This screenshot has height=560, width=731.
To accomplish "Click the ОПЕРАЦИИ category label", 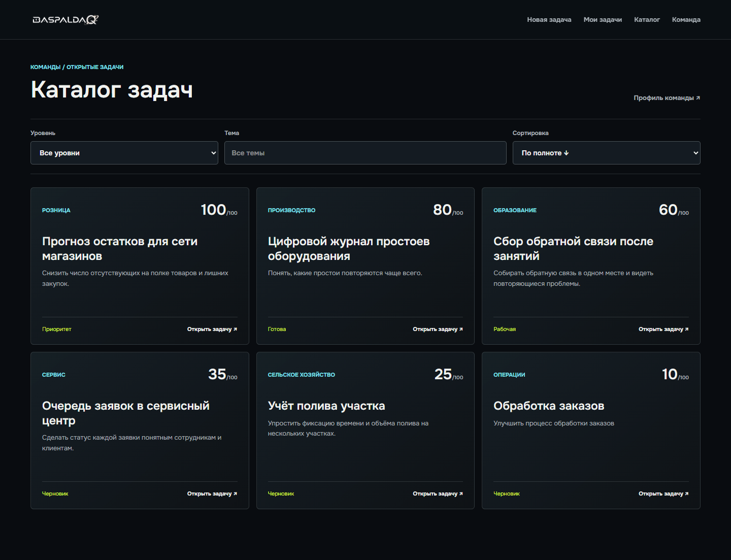I will (x=510, y=375).
